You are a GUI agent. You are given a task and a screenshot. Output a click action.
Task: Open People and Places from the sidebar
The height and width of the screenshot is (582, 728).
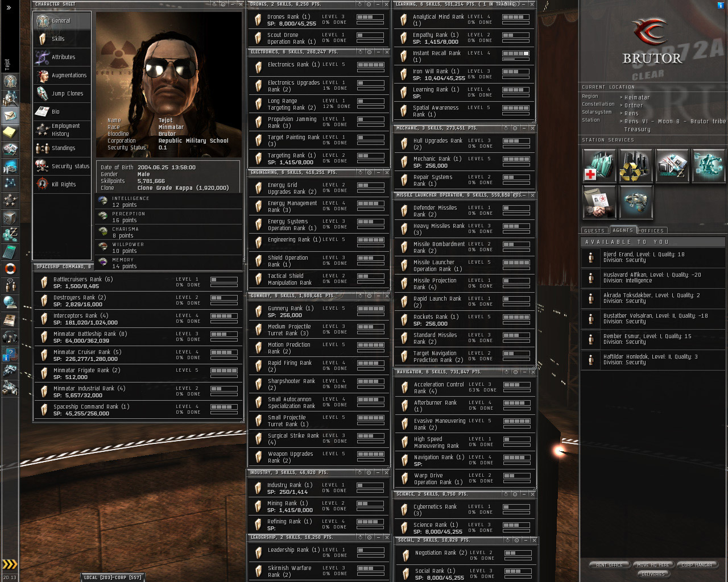10,98
